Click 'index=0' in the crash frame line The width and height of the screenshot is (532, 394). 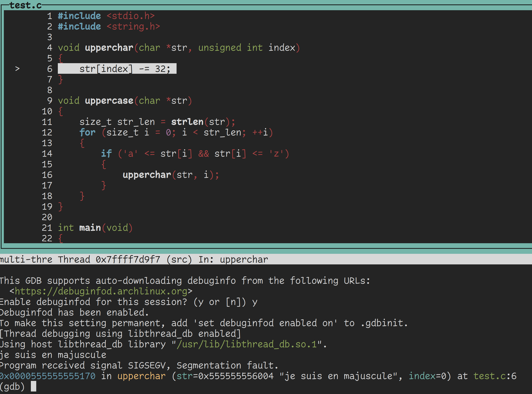(427, 376)
